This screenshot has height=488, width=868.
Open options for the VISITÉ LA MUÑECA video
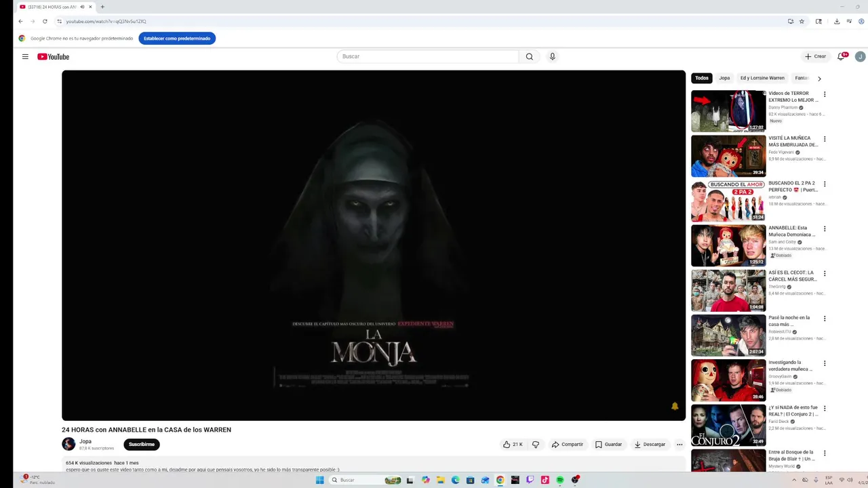pos(825,139)
